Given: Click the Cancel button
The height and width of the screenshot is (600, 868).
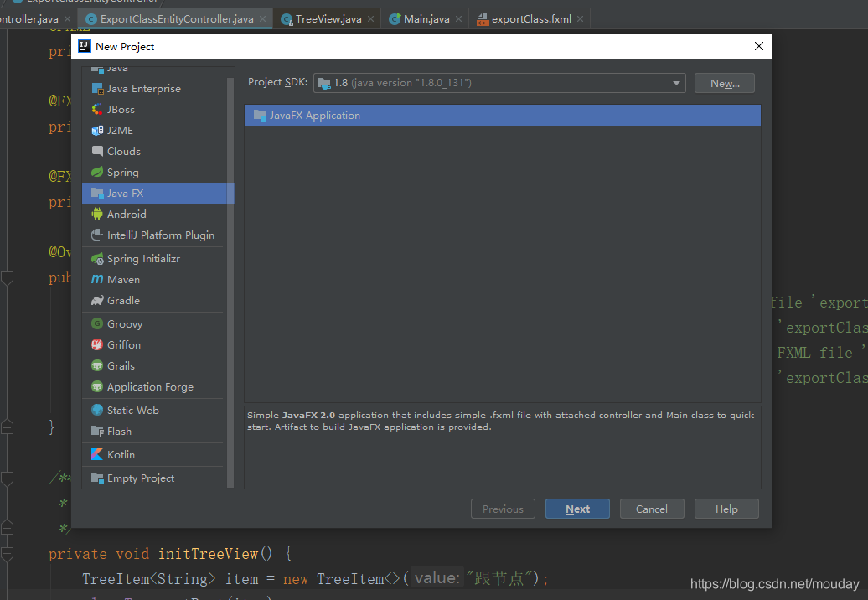Looking at the screenshot, I should [x=652, y=509].
